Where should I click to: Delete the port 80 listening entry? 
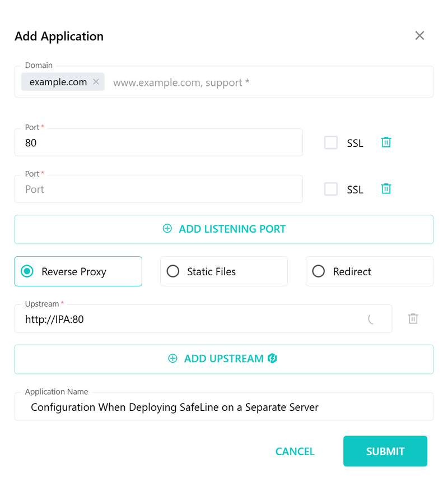[386, 142]
